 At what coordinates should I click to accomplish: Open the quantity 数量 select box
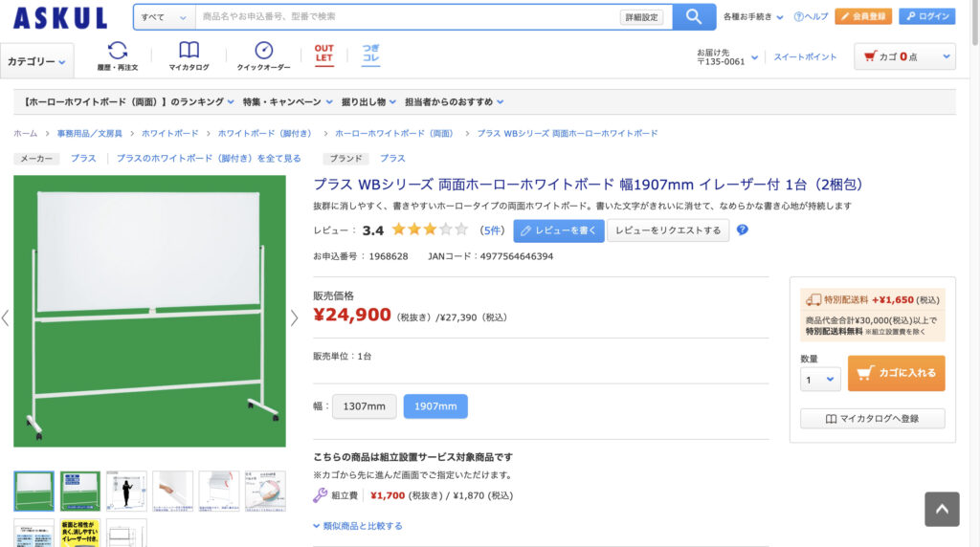click(x=820, y=379)
